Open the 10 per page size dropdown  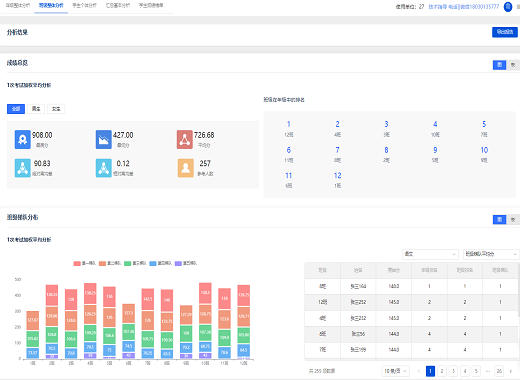(395, 371)
